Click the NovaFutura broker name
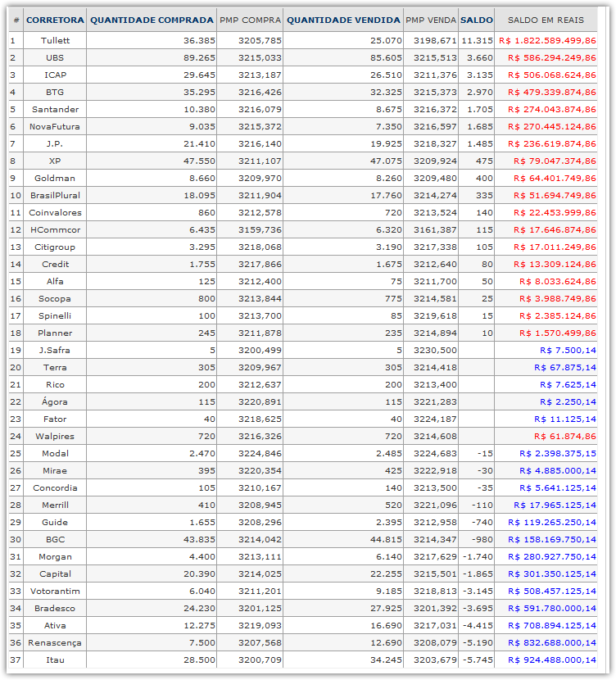The width and height of the screenshot is (616, 680). 55,127
